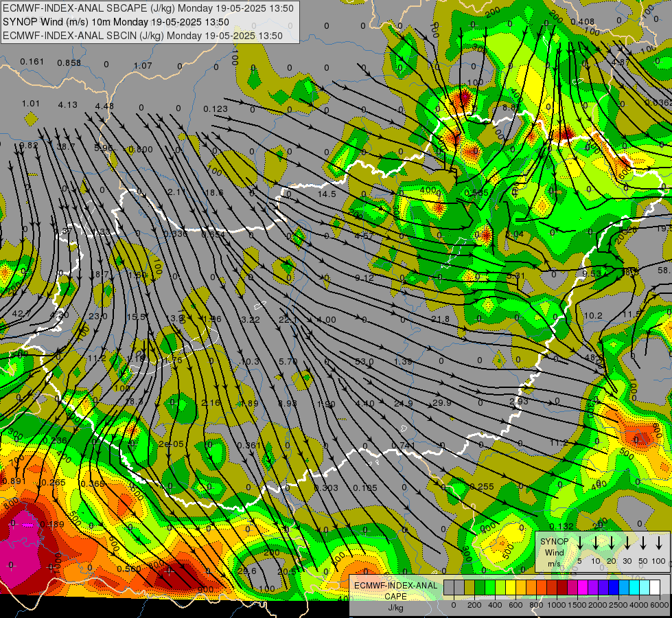Viewport: 672px width, 618px height.
Task: Click the 100 m/s wind arrow in SYNOP legend
Action: coord(659,543)
